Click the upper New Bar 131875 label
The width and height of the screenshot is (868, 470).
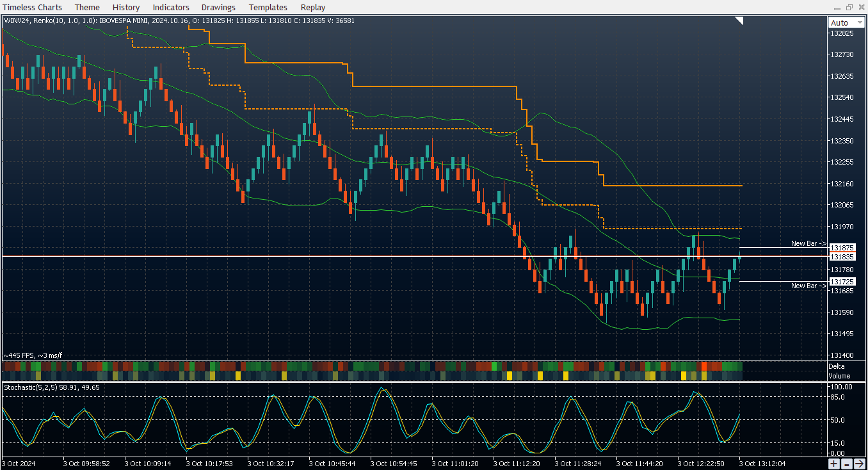coord(842,248)
